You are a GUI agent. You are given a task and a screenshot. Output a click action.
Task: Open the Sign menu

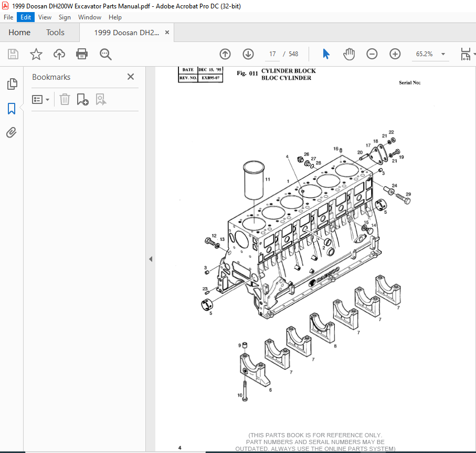[65, 17]
